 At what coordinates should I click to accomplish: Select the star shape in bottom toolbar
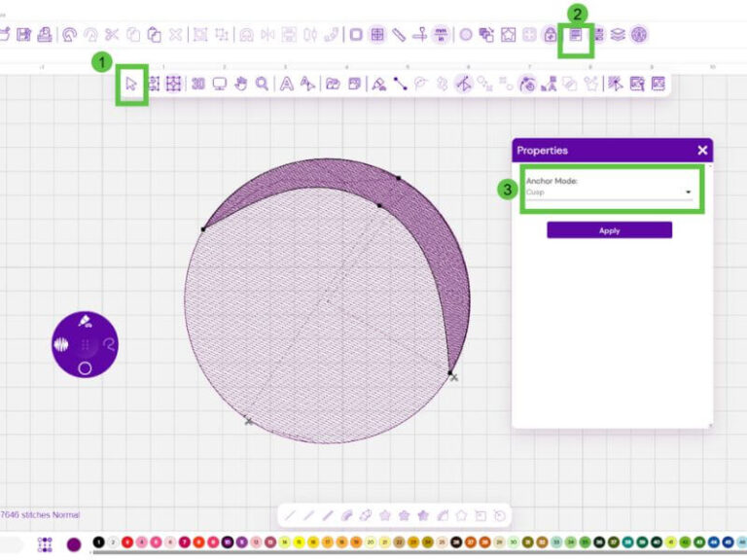[385, 515]
